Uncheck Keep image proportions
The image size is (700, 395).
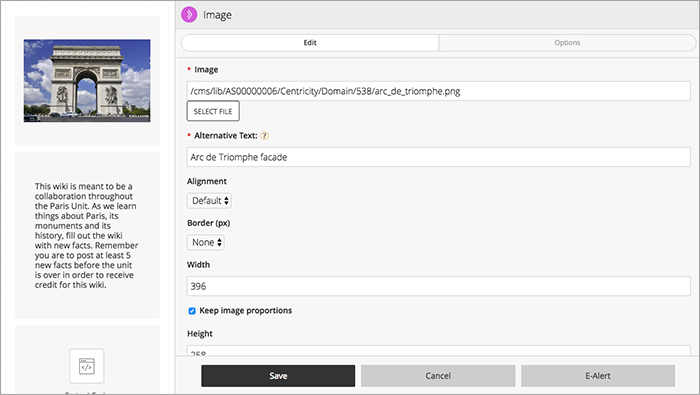(192, 311)
